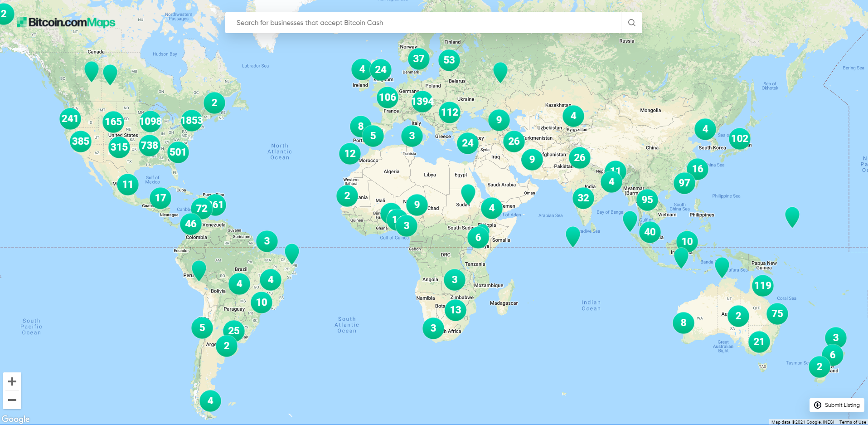
Task: Open the Google logo link
Action: click(16, 419)
